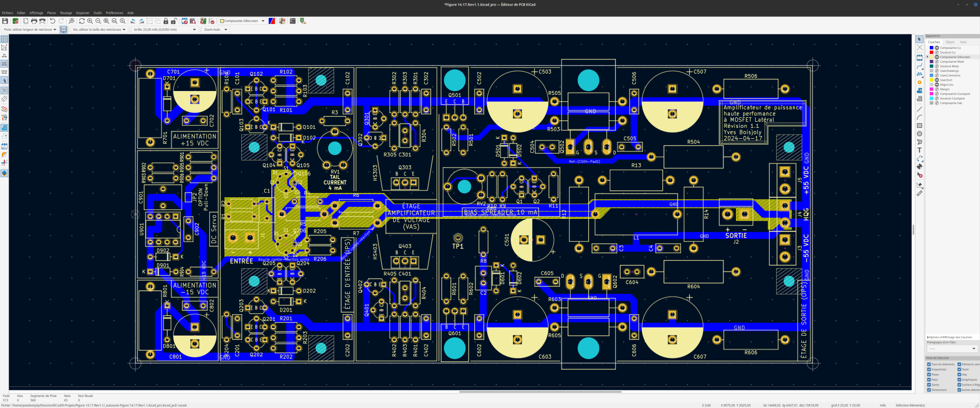Expand Options d'Affichage des Couches

pos(950,337)
